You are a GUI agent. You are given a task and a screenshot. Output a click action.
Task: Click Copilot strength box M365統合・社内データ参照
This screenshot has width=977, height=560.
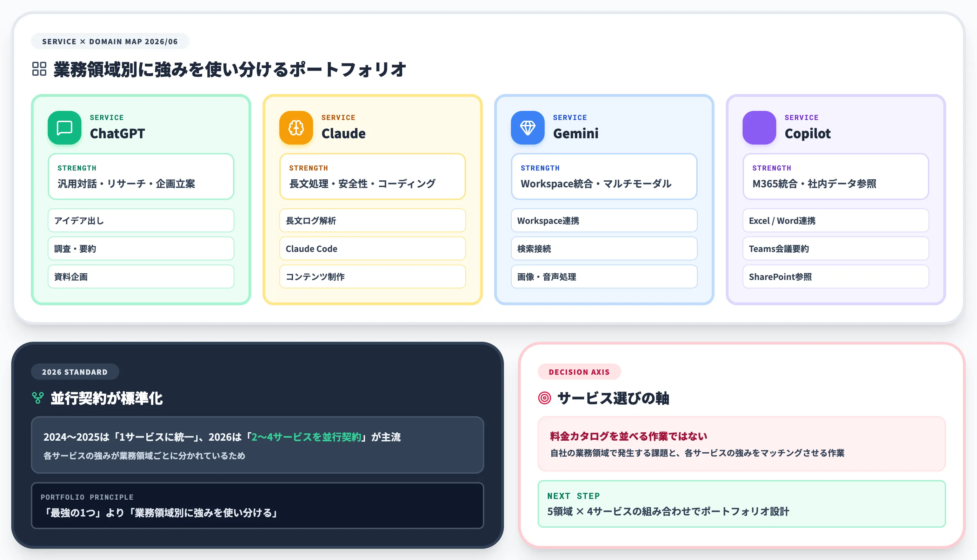[836, 176]
